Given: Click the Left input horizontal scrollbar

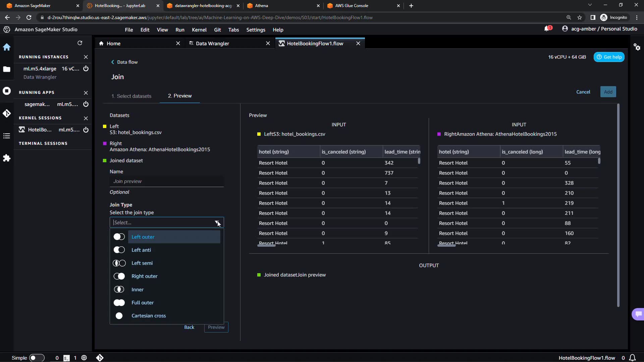Looking at the screenshot, I should 266,246.
